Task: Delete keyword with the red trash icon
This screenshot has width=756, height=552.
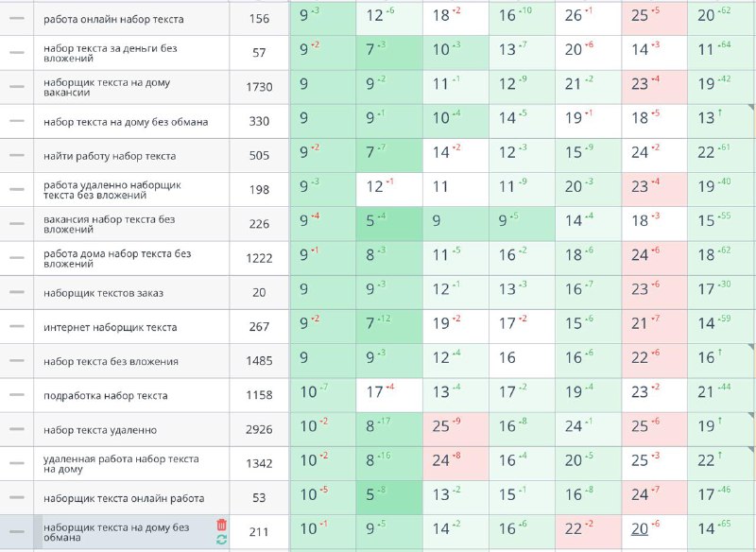Action: tap(222, 525)
